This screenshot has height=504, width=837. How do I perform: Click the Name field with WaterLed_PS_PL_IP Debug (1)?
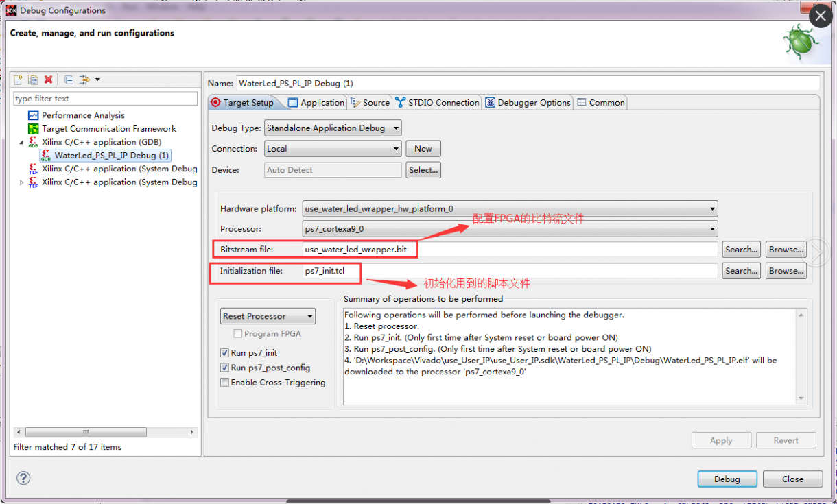(528, 83)
